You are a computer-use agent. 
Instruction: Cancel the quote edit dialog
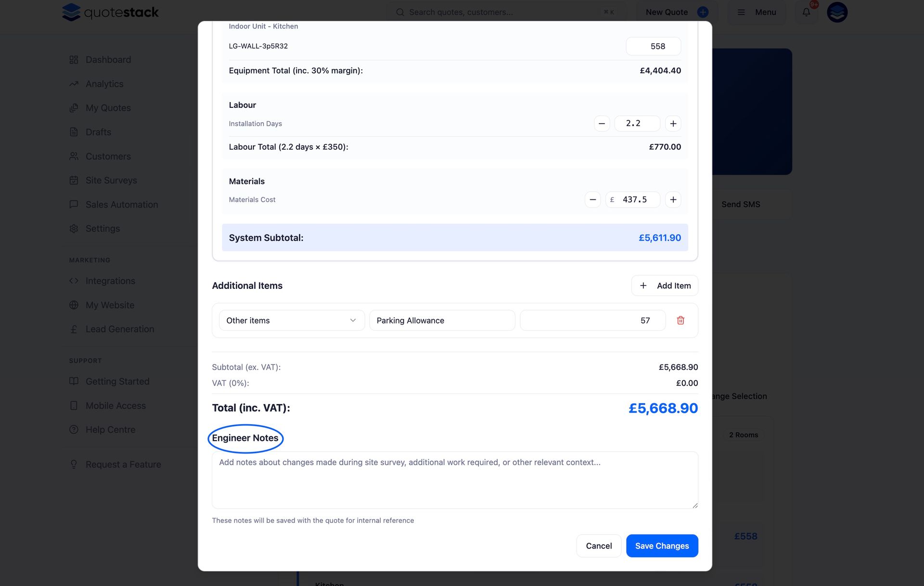point(599,546)
